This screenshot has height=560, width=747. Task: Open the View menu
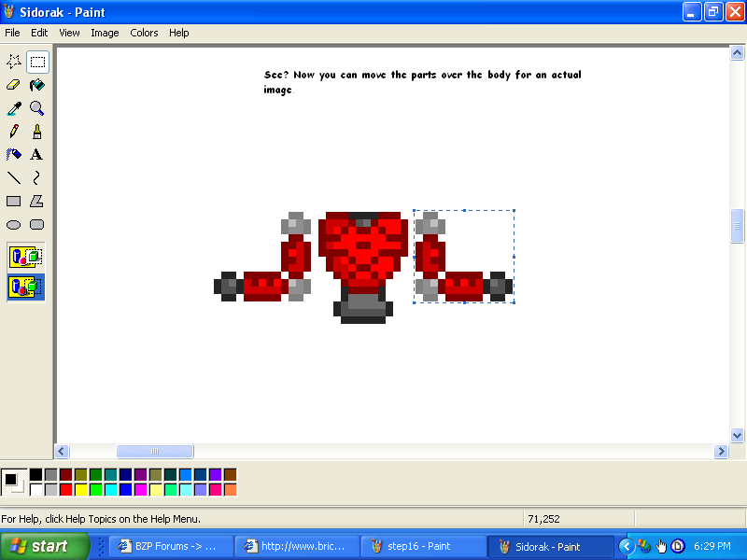click(69, 33)
